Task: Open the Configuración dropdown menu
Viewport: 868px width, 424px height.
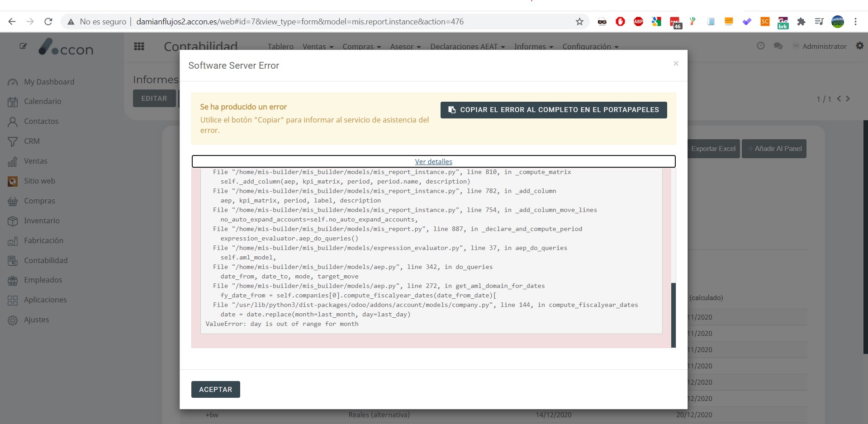Action: coord(590,47)
